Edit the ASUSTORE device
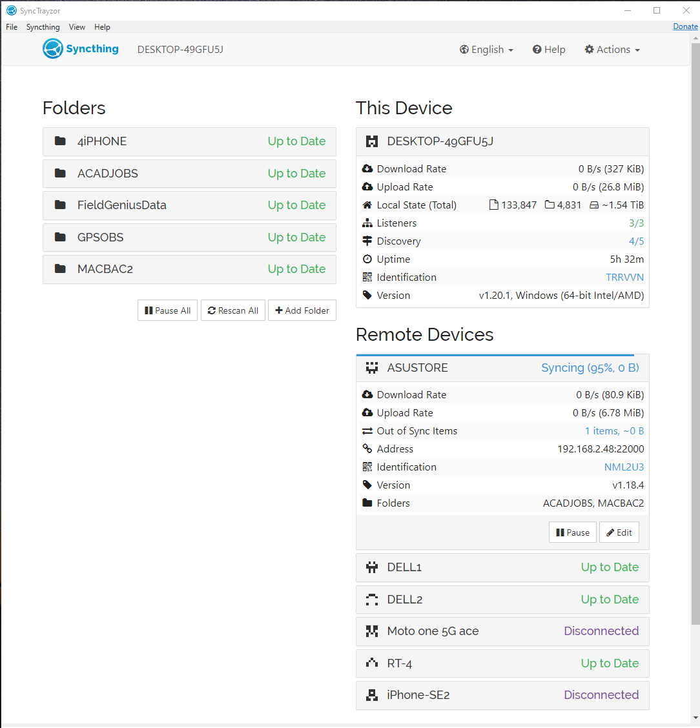700x728 pixels. (x=619, y=532)
